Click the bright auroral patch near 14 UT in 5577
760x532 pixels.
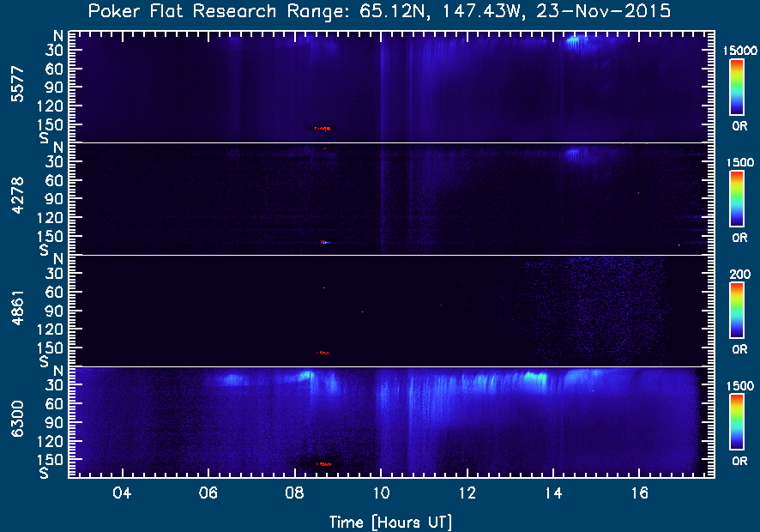click(x=573, y=41)
